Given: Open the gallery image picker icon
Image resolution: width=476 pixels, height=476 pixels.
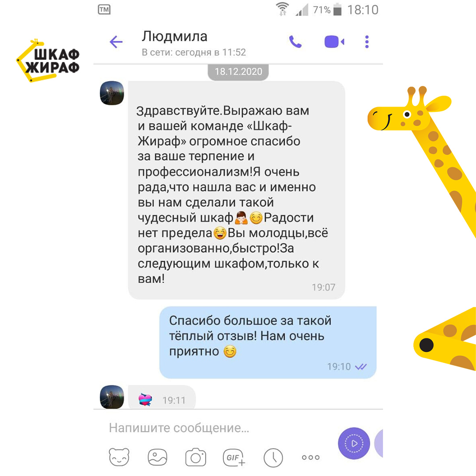Looking at the screenshot, I should point(157,457).
